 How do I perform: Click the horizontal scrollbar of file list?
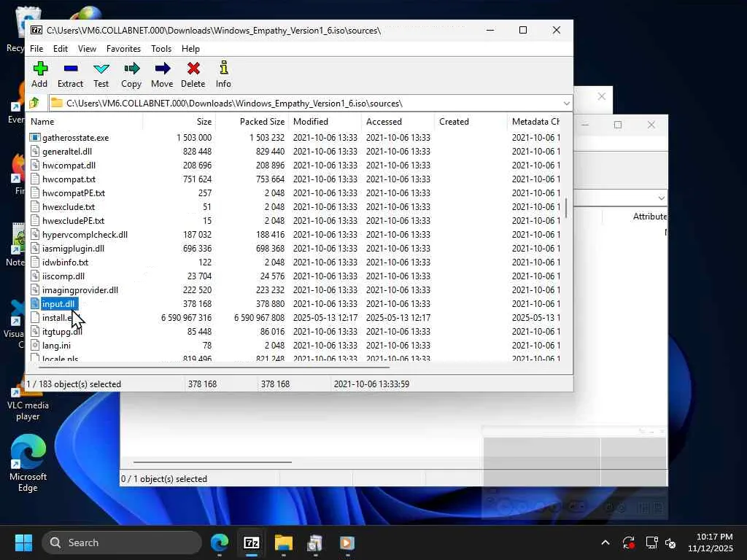[214, 367]
